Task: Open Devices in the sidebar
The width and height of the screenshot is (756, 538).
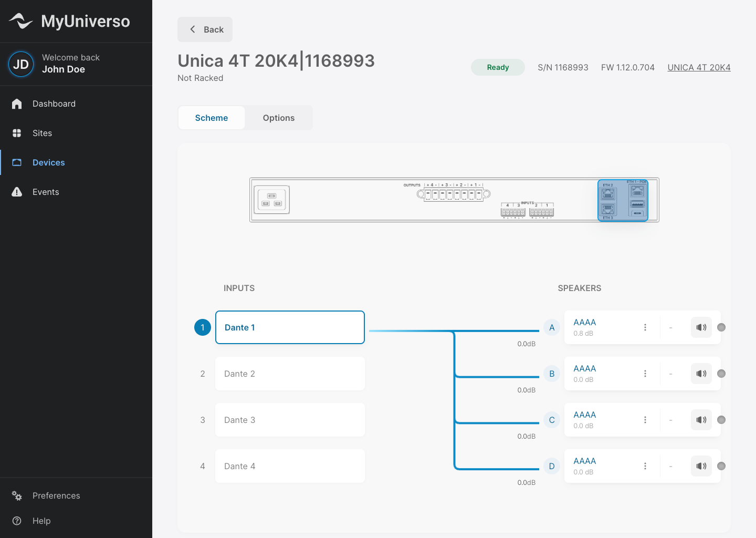Action: [x=76, y=162]
